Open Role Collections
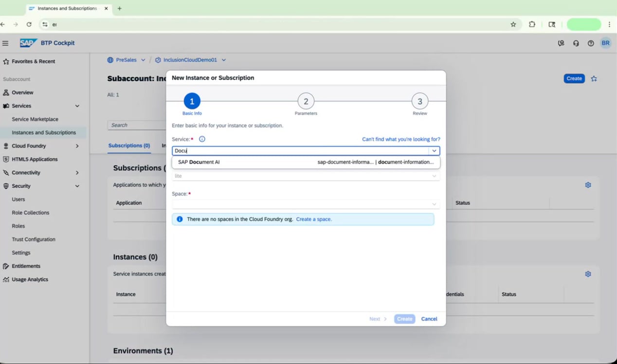The height and width of the screenshot is (364, 617). (31, 213)
